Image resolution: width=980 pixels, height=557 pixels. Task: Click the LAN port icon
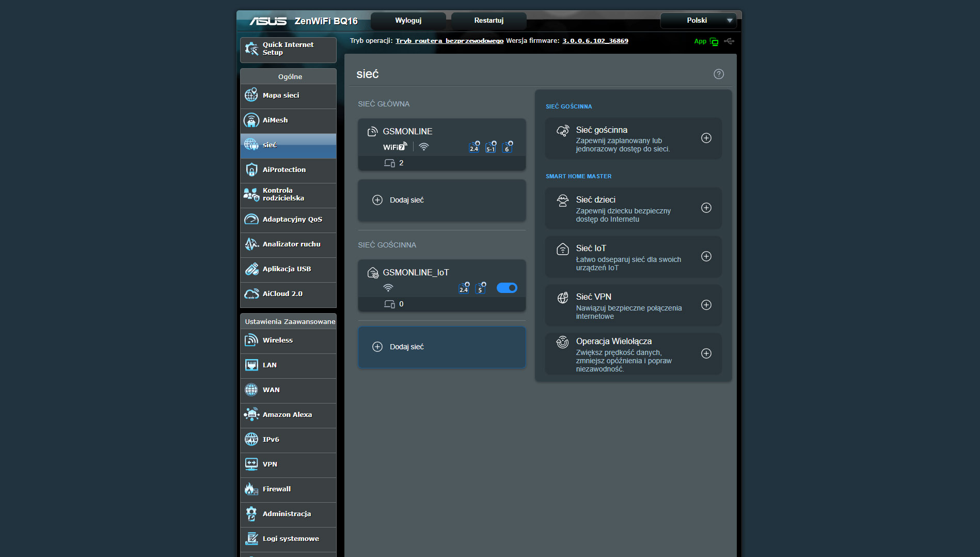click(251, 365)
